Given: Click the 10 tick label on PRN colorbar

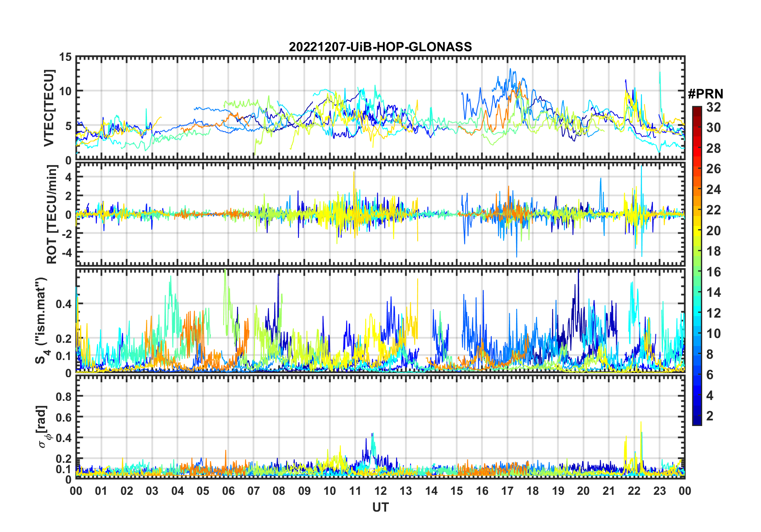Looking at the screenshot, I should pos(713,334).
